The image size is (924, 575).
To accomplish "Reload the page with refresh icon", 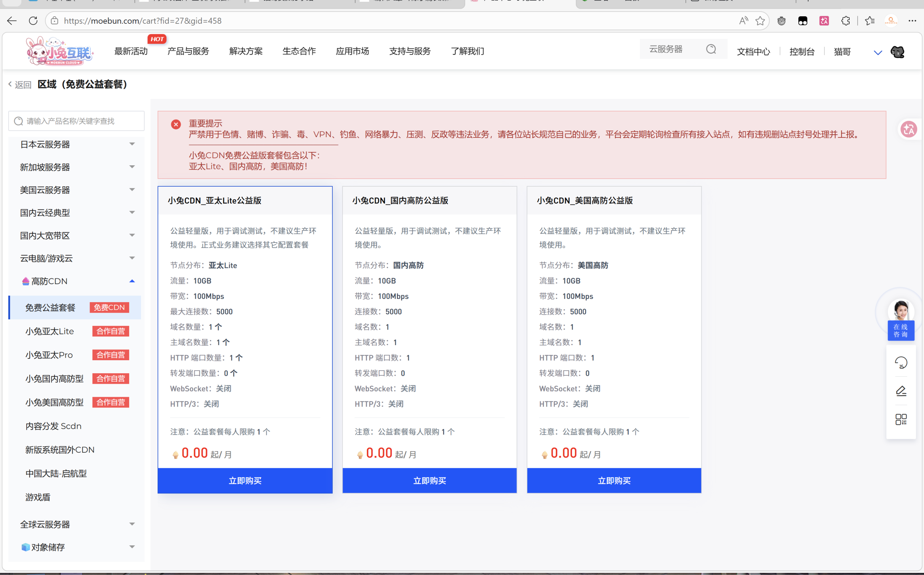I will [33, 21].
